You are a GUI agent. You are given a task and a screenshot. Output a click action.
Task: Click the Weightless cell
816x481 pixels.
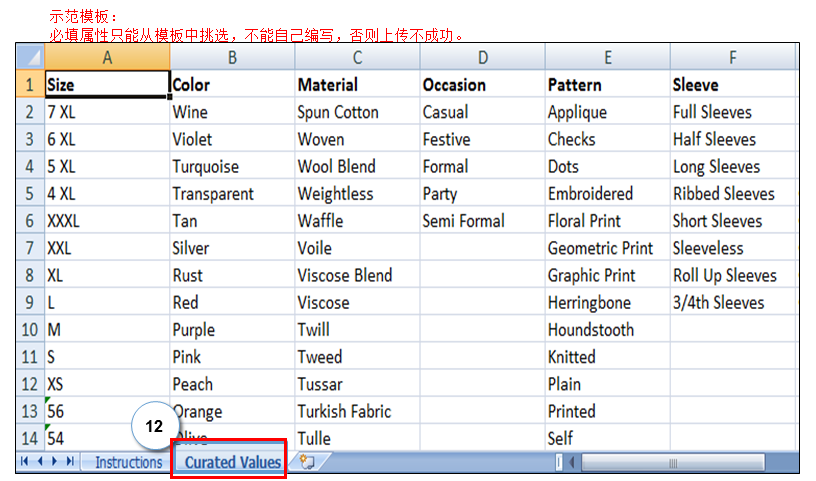[358, 193]
